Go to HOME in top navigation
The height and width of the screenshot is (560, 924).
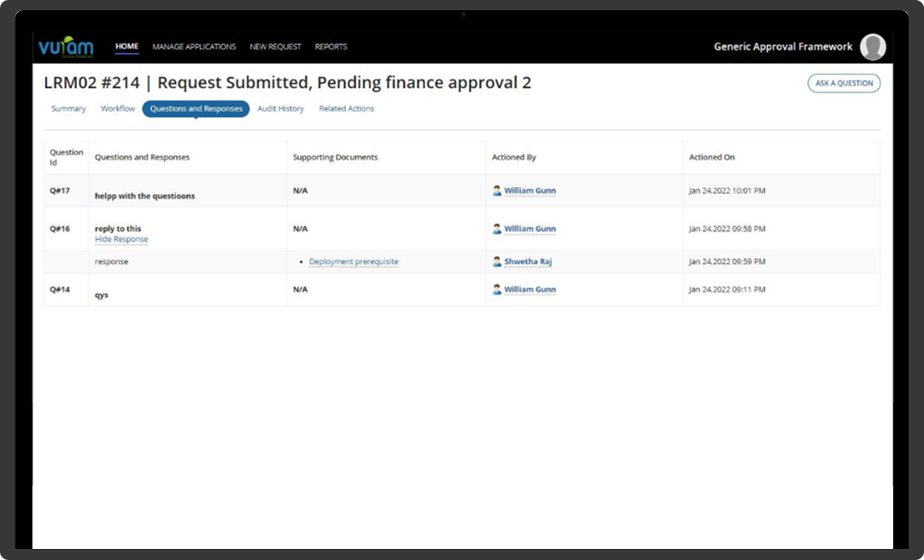pos(126,47)
